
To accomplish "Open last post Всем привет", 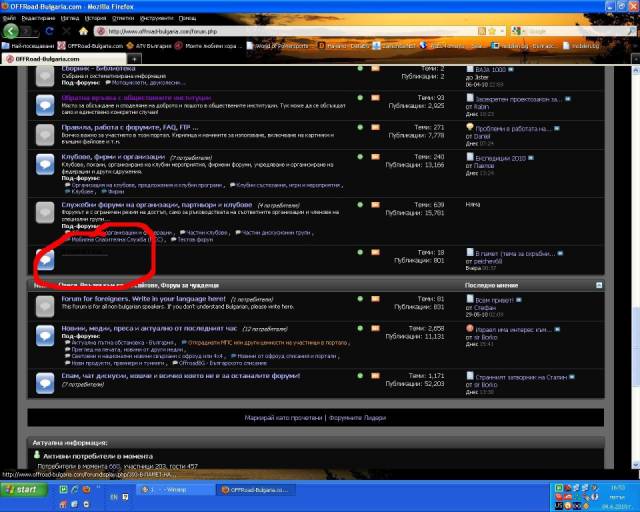I will pos(494,300).
